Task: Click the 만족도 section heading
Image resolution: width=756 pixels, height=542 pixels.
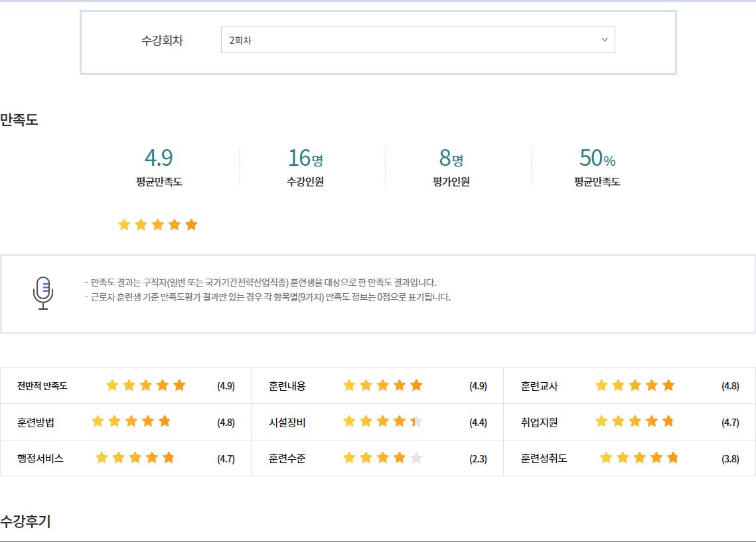Action: click(x=19, y=120)
